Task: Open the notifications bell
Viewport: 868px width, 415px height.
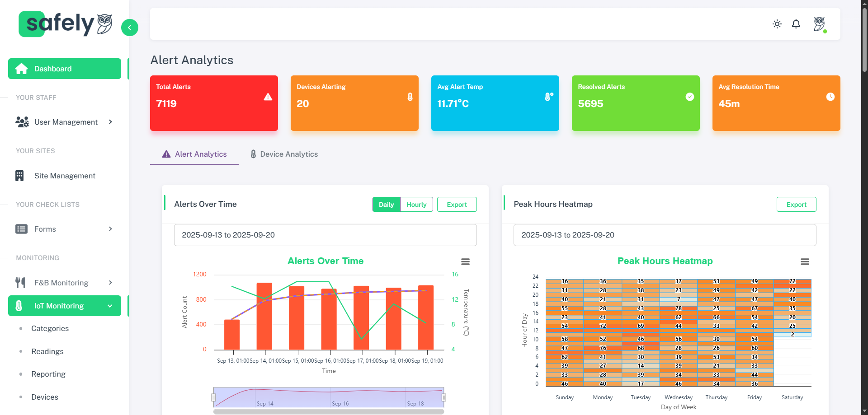Action: point(796,24)
